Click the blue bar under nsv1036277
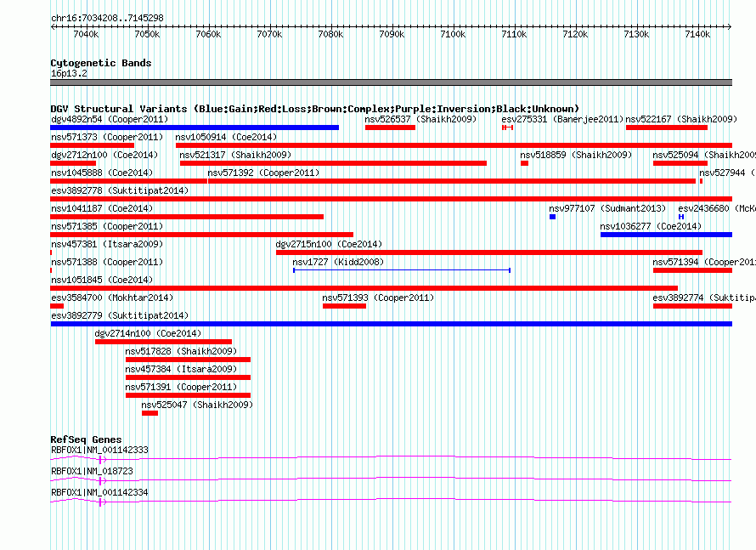This screenshot has height=550, width=756. coord(666,235)
